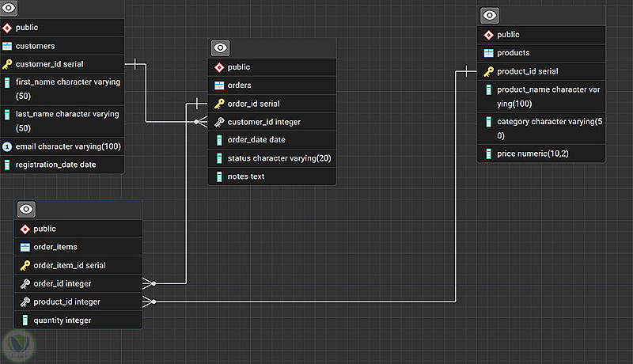Click the customer_id primary key icon
The image size is (633, 364).
[7, 64]
